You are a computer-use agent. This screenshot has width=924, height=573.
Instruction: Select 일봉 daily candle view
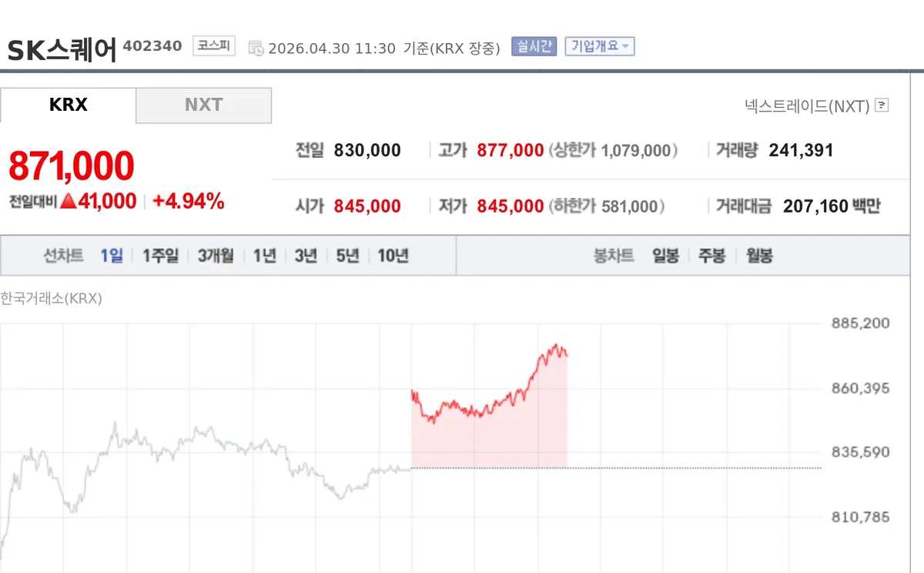pyautogui.click(x=665, y=255)
